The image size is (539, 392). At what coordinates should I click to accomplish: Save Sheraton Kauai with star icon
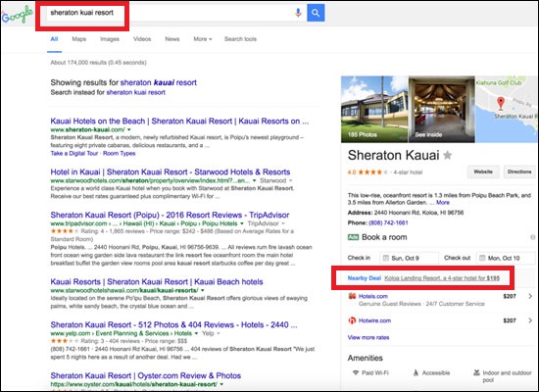tap(447, 156)
